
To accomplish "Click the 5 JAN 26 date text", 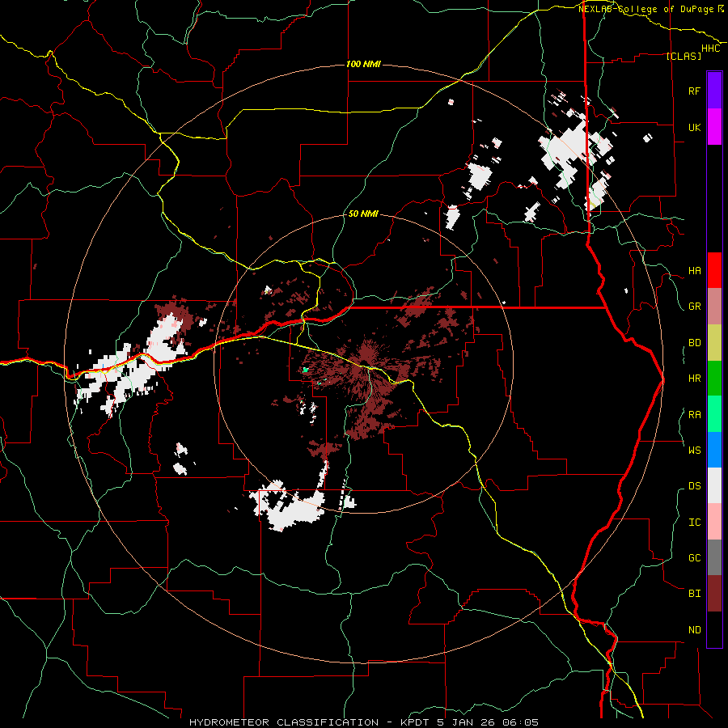I will [467, 722].
